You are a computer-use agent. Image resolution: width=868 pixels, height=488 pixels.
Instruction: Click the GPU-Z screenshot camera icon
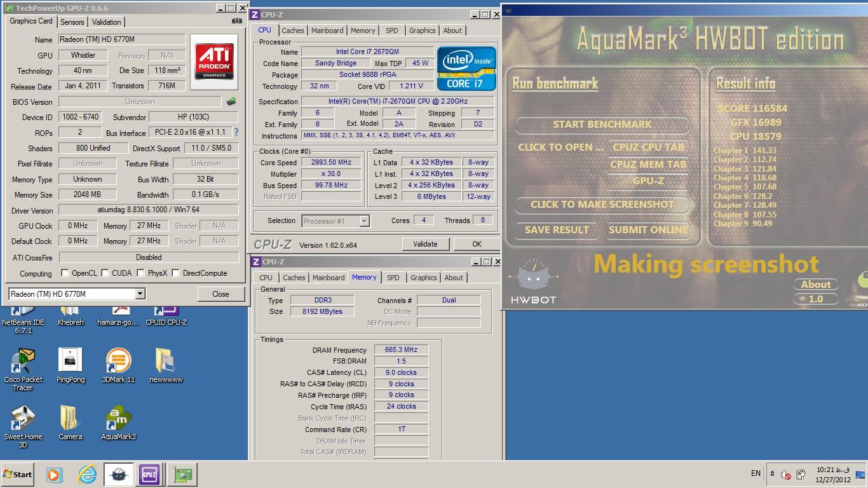(236, 21)
